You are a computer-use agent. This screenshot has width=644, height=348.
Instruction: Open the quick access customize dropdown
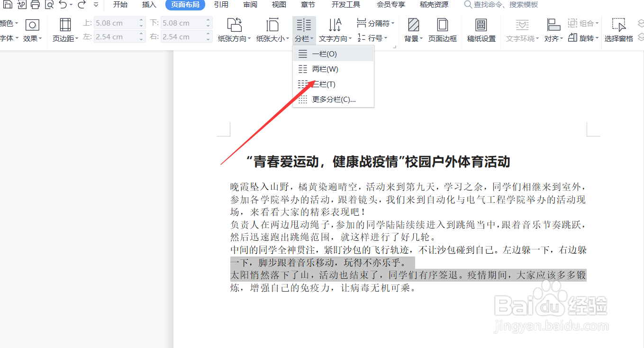click(96, 5)
